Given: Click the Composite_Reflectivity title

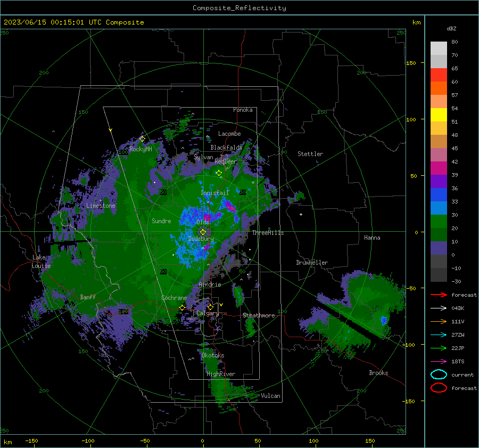Looking at the screenshot, I should click(240, 8).
